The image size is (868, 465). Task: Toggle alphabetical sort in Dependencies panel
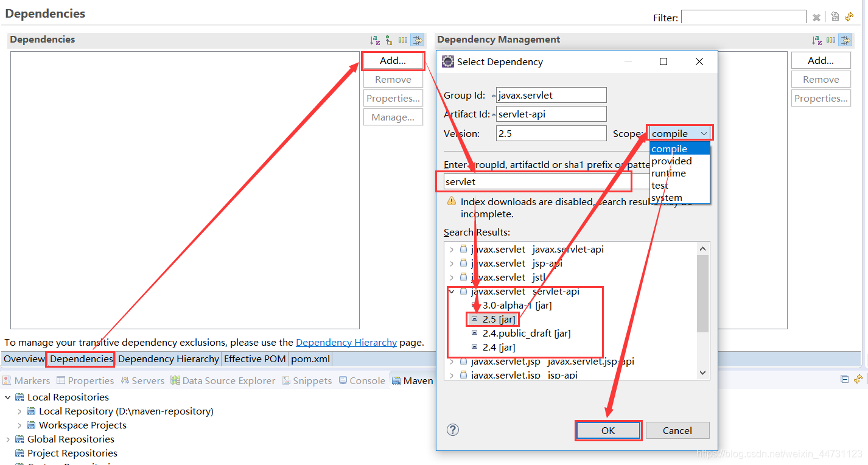tap(374, 40)
